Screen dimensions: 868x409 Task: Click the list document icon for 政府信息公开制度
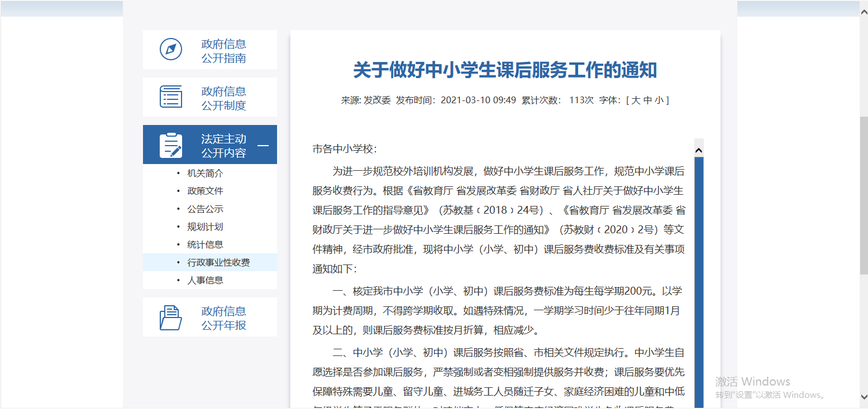coord(171,97)
